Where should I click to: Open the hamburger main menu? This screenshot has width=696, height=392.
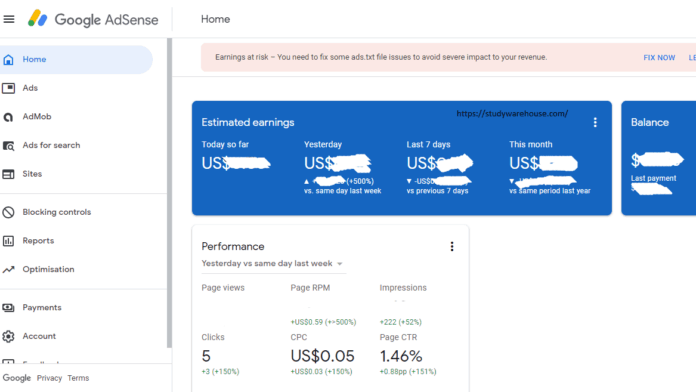(x=9, y=19)
